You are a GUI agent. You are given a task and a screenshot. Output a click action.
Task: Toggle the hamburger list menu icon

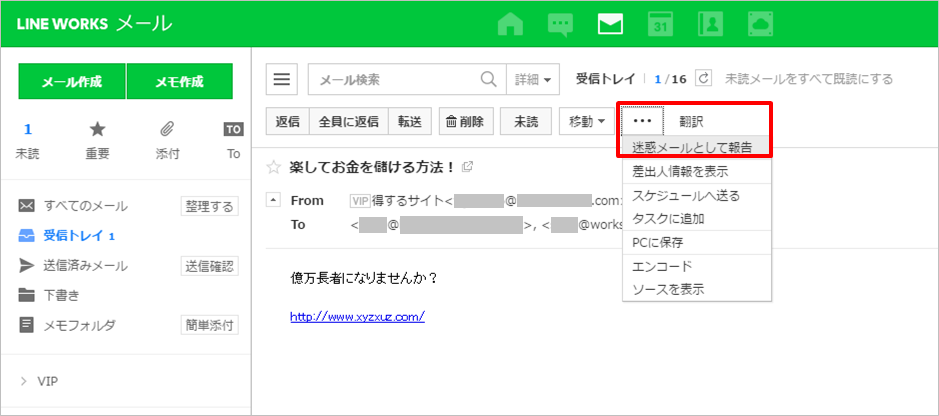pyautogui.click(x=283, y=79)
